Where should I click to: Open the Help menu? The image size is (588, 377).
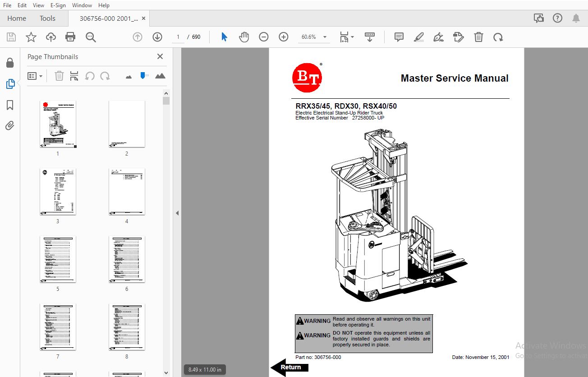(104, 5)
